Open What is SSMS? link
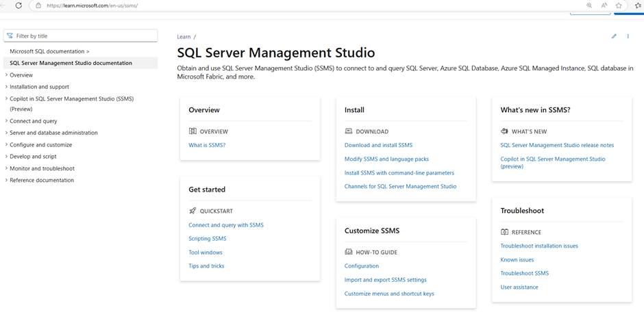Viewport: 644px width, 312px height. pyautogui.click(x=207, y=145)
